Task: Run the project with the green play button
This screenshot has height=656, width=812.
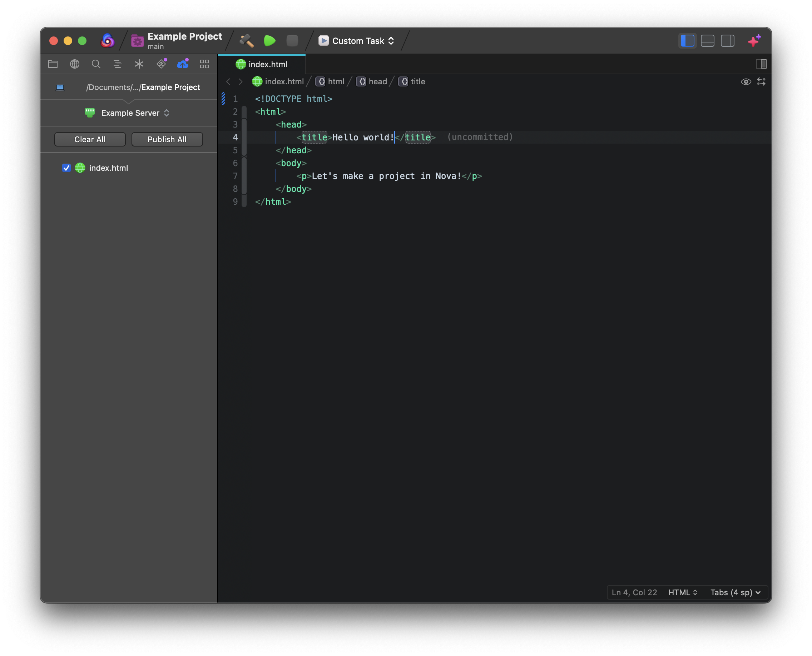Action: (x=269, y=41)
